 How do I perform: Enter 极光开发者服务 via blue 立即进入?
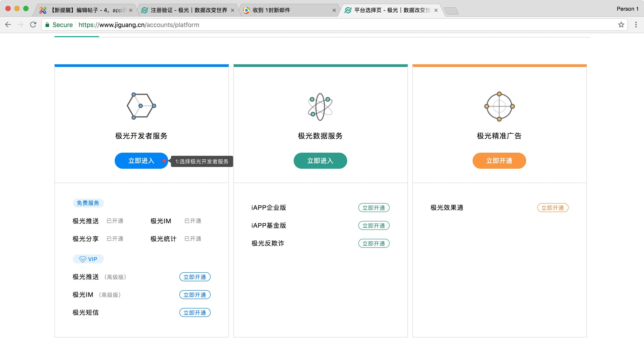coord(141,161)
